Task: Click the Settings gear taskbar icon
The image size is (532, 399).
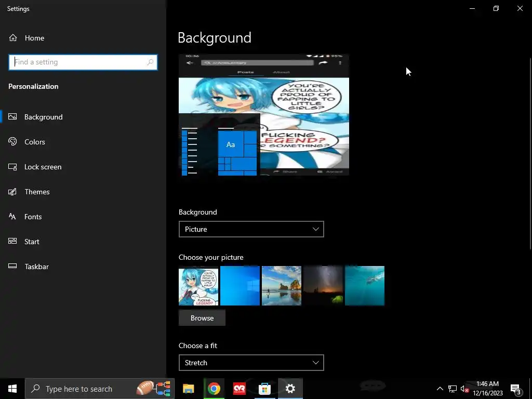Action: click(x=290, y=389)
